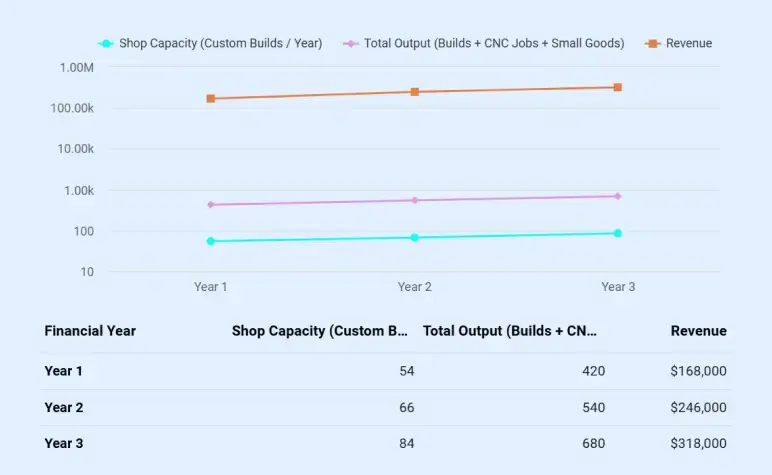Click Shop Capacity marker at Year 2
Image resolution: width=772 pixels, height=475 pixels.
(414, 237)
